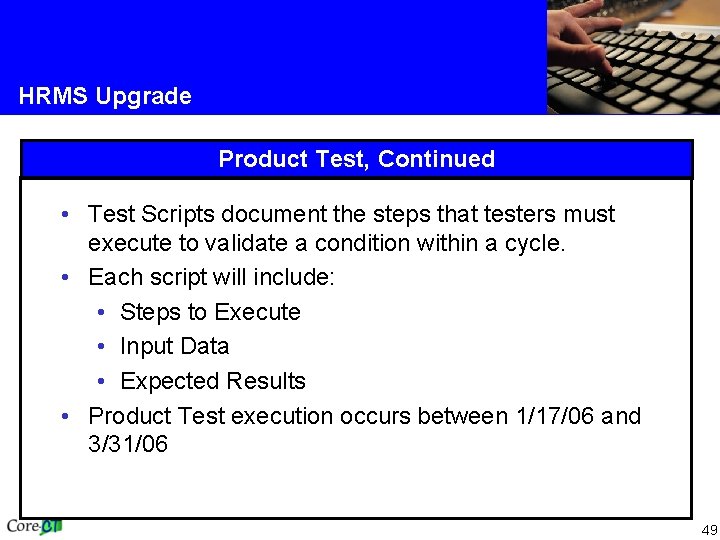Click the slide number 49
This screenshot has height=540, width=720.
(x=709, y=529)
